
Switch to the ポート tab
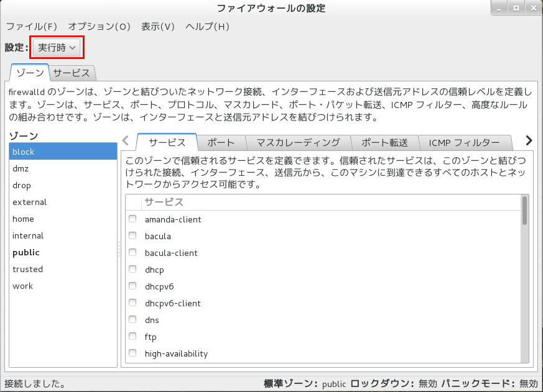(x=221, y=142)
